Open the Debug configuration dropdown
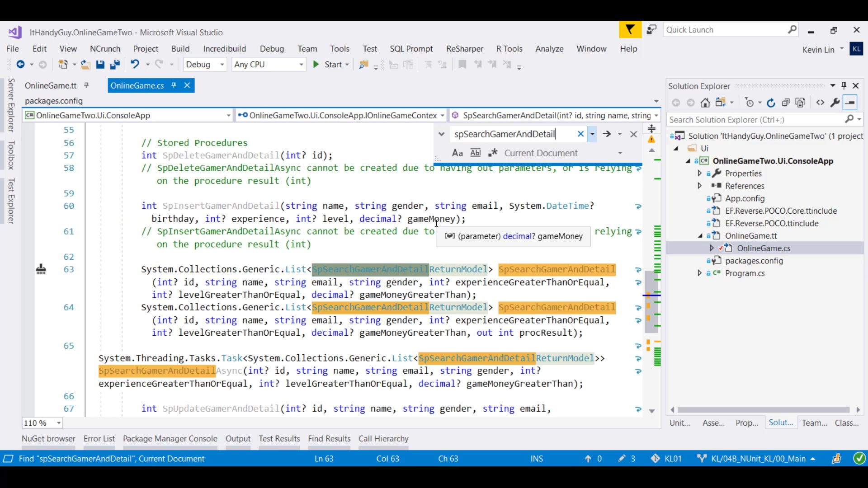This screenshot has height=488, width=868. pyautogui.click(x=205, y=65)
